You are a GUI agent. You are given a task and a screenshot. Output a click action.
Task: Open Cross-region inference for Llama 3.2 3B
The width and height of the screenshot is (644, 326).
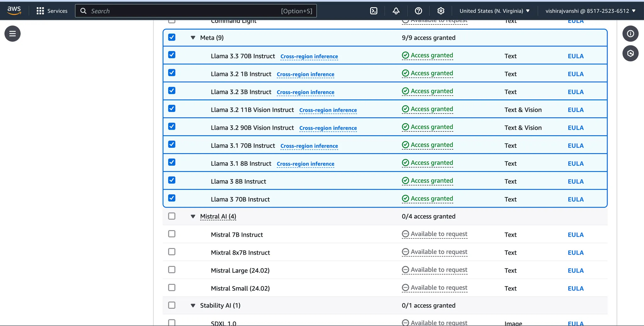[x=305, y=92]
